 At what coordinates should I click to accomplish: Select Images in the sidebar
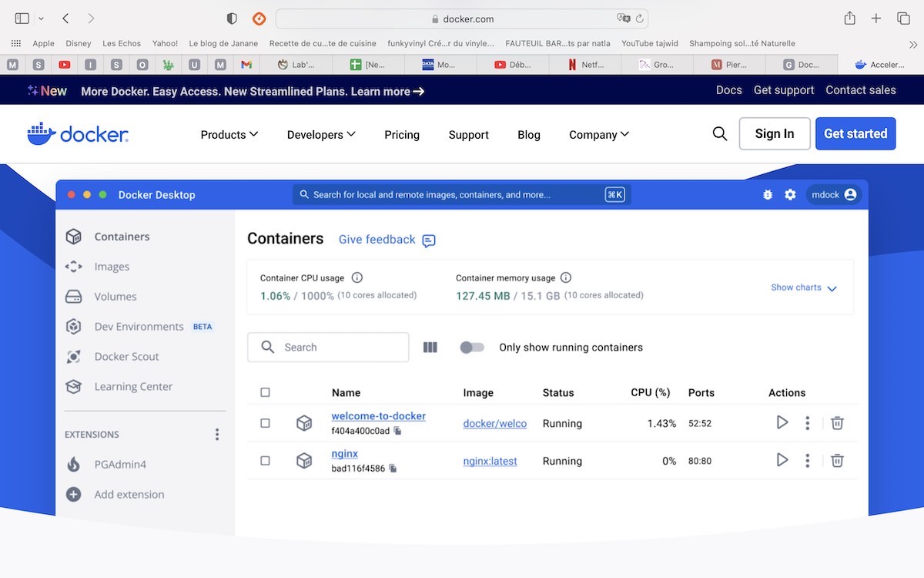pyautogui.click(x=112, y=267)
